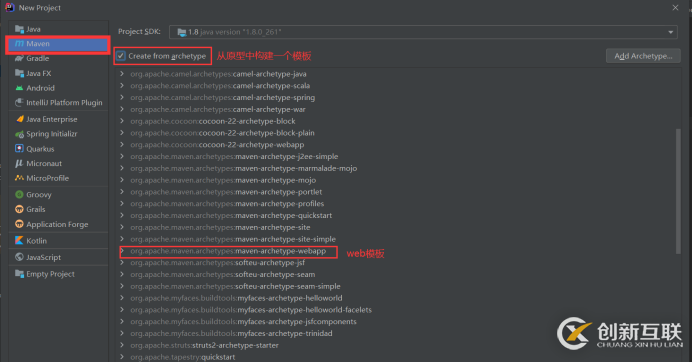Choose the Application Forge icon
This screenshot has height=362, width=692.
pos(19,224)
